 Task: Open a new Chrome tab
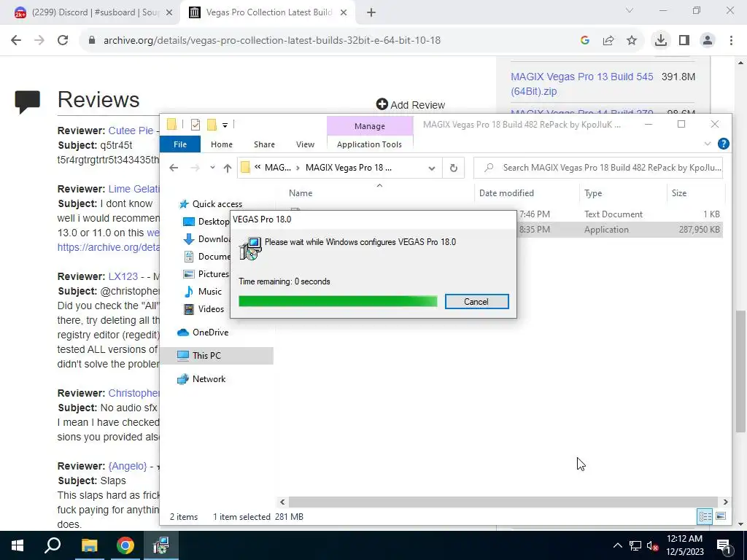[371, 13]
